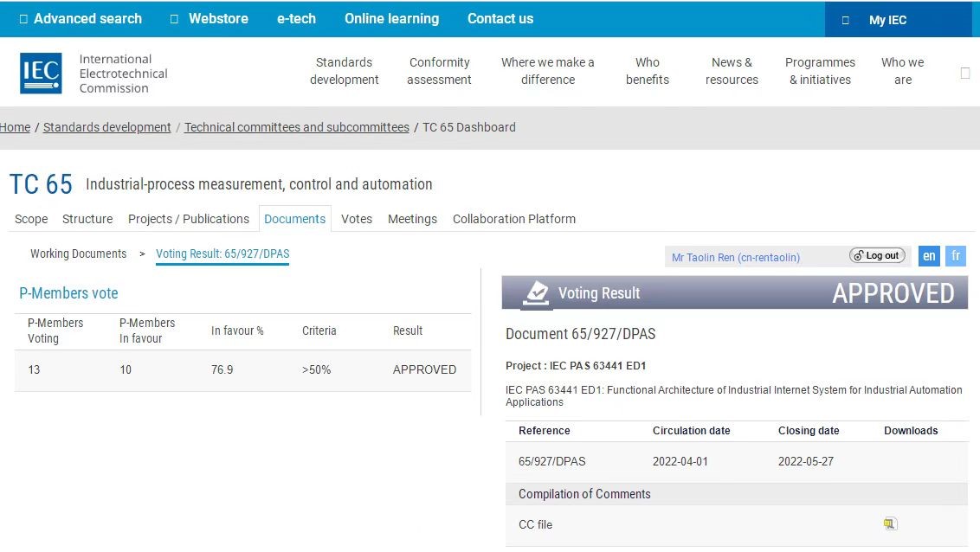Open the Collaboration Platform tab
Screen dimensions: 980x552
click(513, 219)
